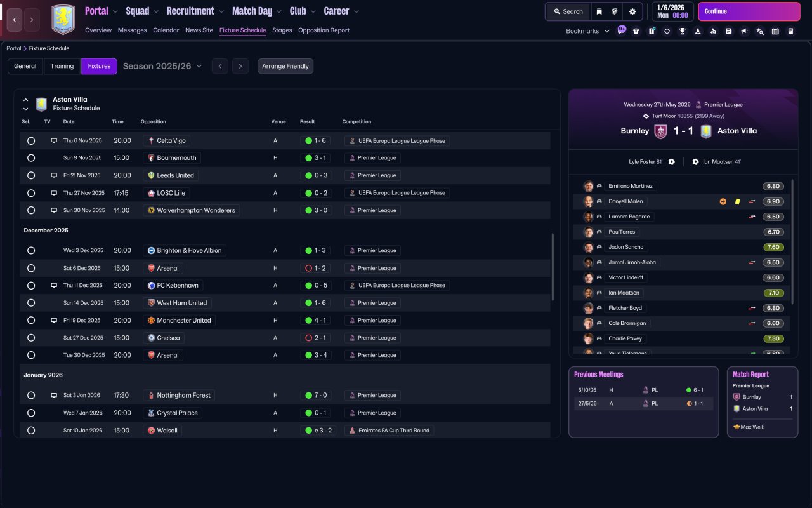Click the goal icon next to Ian Maatsen scorer

695,162
